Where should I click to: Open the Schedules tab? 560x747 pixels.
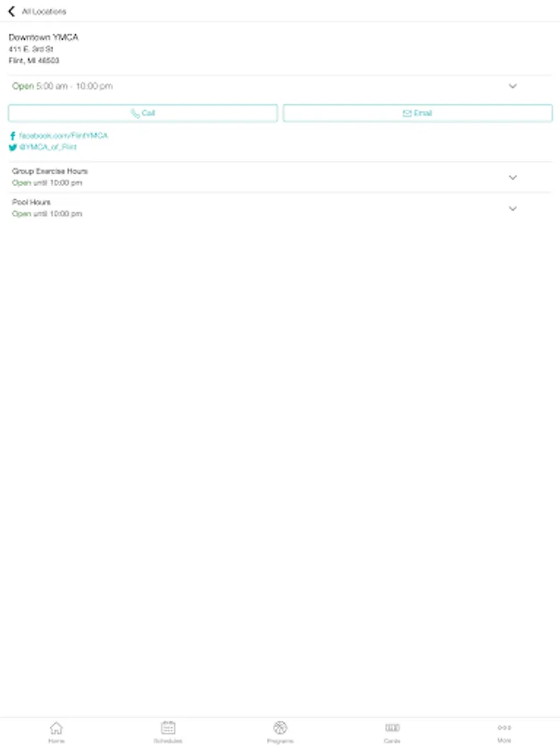tap(168, 732)
